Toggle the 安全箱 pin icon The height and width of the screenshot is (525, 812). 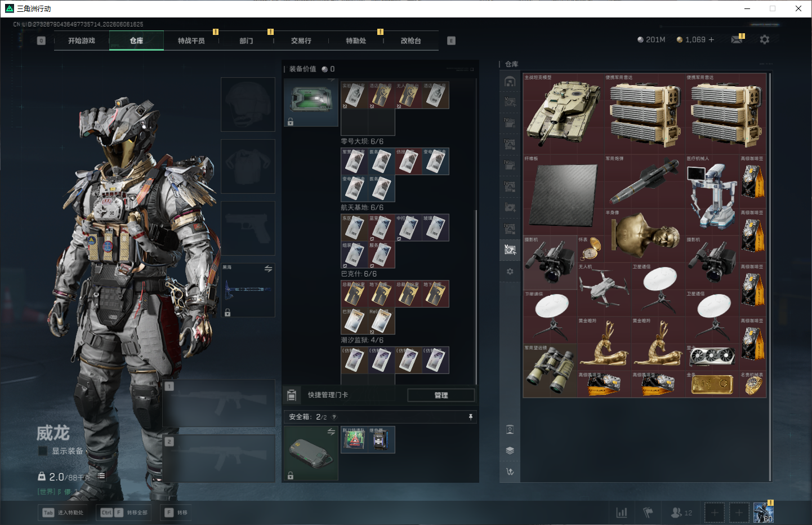point(471,417)
